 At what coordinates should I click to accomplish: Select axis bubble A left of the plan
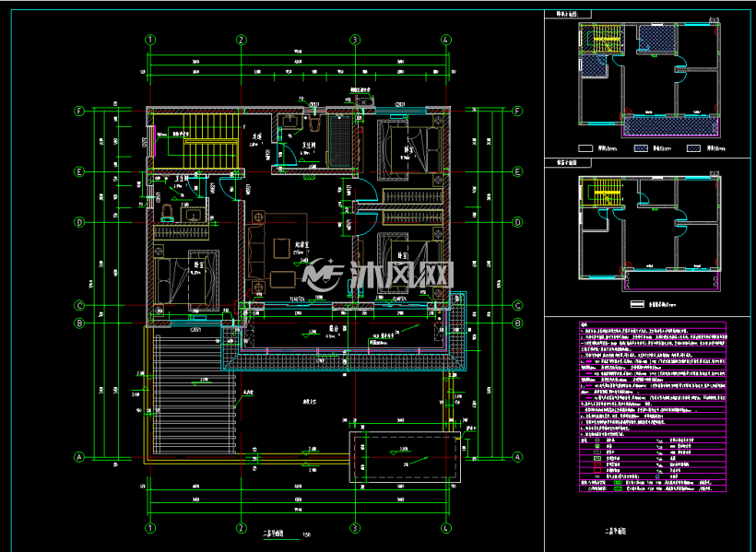[x=79, y=456]
